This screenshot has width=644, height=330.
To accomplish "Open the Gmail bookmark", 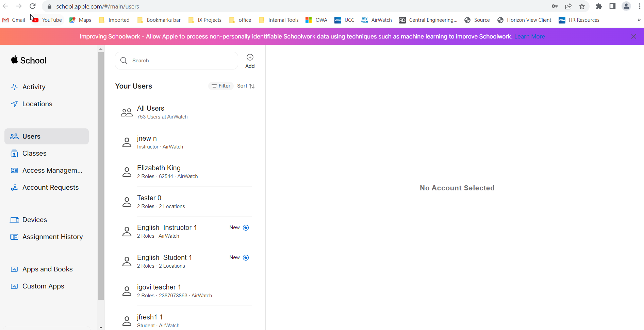I will [x=14, y=20].
